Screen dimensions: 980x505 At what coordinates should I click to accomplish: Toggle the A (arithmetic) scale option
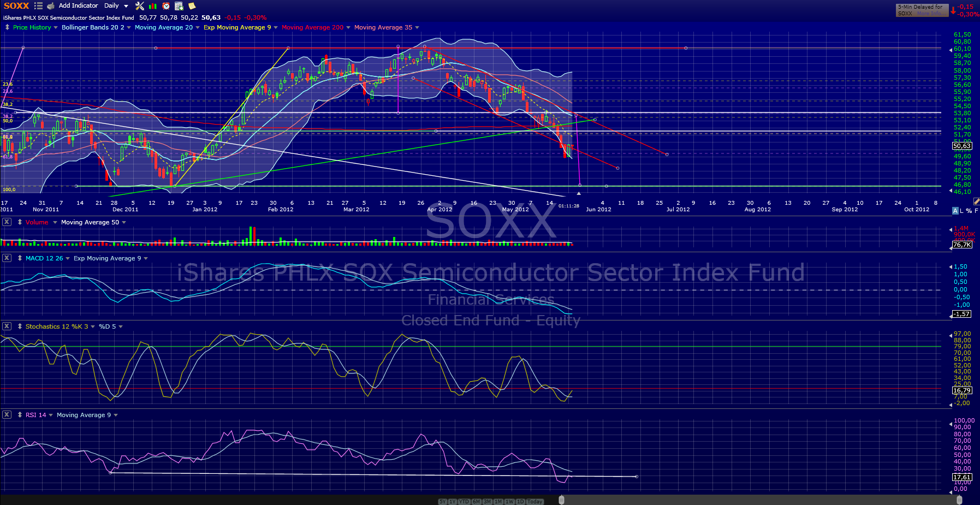click(955, 211)
